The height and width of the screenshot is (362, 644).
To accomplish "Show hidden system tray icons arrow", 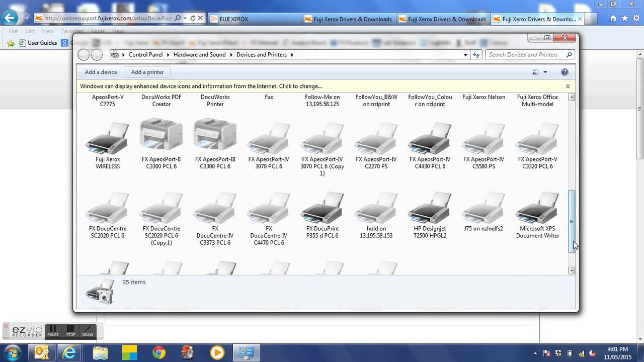I will pos(536,353).
